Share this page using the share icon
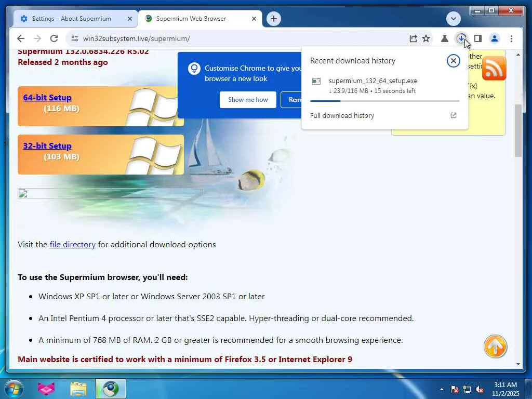532x399 pixels. click(x=413, y=38)
